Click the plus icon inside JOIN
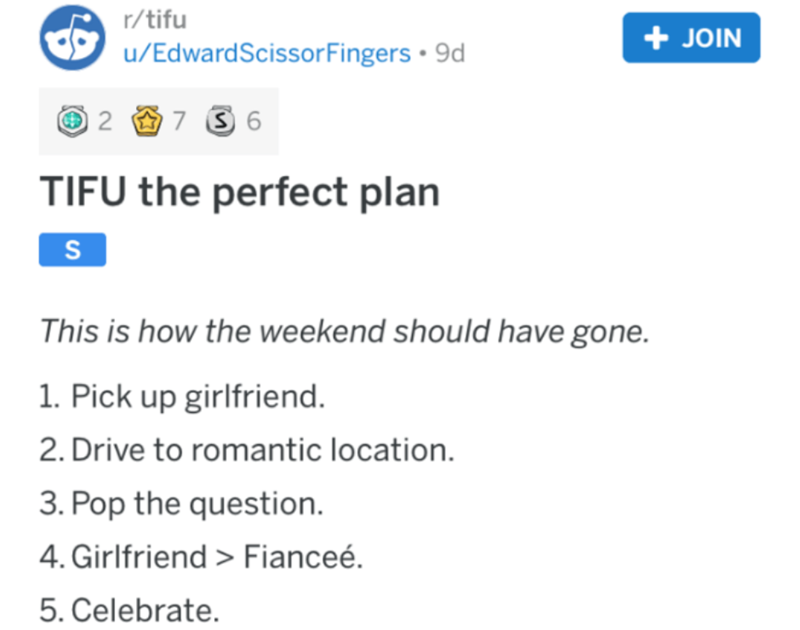The image size is (800, 630). click(655, 38)
